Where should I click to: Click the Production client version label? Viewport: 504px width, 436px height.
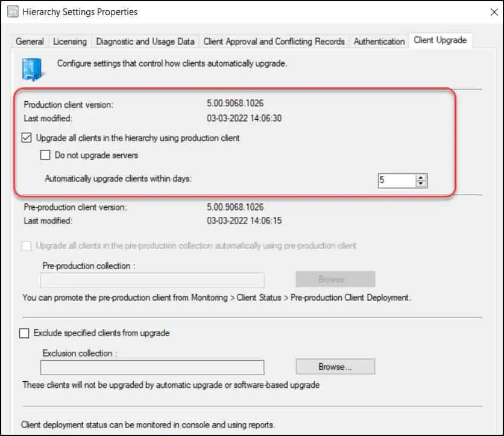tap(69, 105)
